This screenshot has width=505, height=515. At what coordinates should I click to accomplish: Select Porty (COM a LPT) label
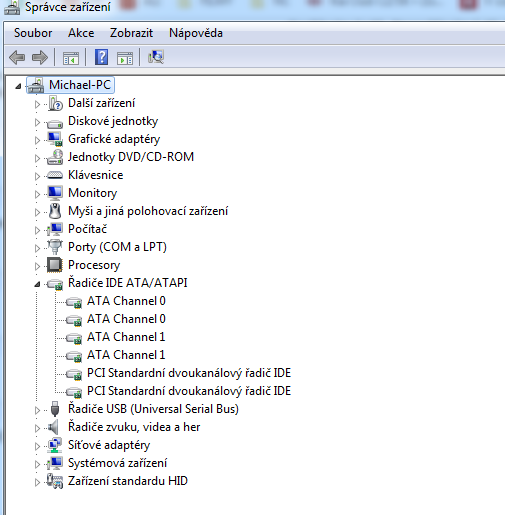(x=117, y=247)
